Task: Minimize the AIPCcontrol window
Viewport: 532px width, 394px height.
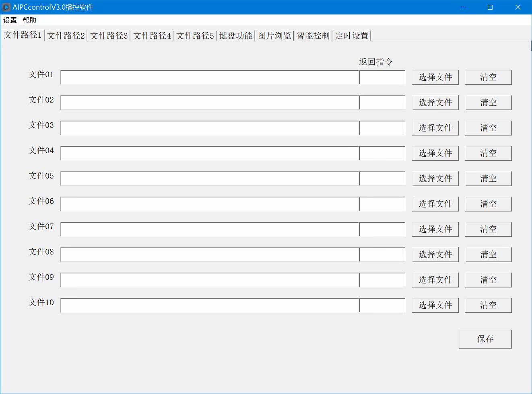Action: [x=463, y=7]
